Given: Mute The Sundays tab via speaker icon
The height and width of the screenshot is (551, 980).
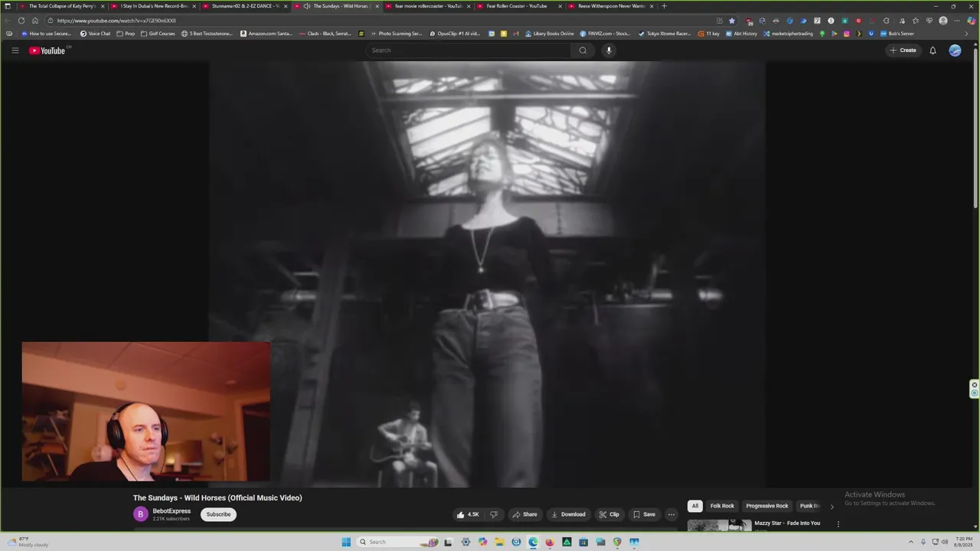Looking at the screenshot, I should 306,6.
